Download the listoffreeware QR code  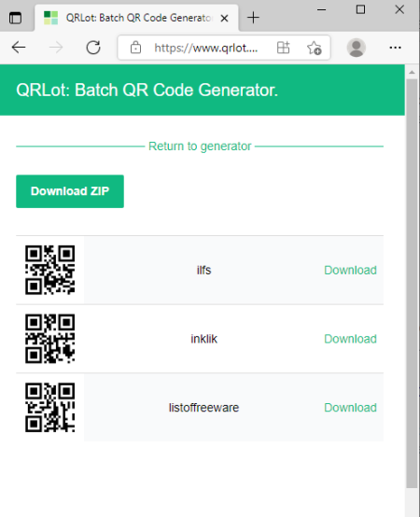click(350, 408)
